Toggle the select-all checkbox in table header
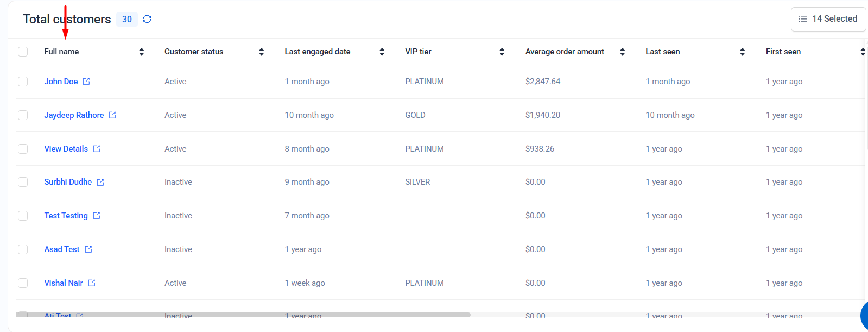The image size is (868, 332). 23,52
